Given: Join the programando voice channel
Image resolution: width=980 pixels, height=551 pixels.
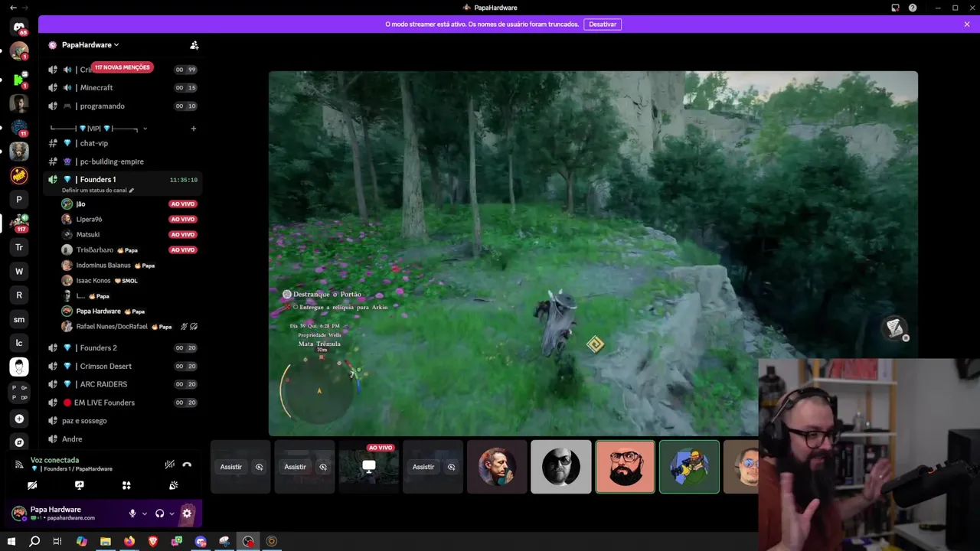Looking at the screenshot, I should [x=122, y=106].
